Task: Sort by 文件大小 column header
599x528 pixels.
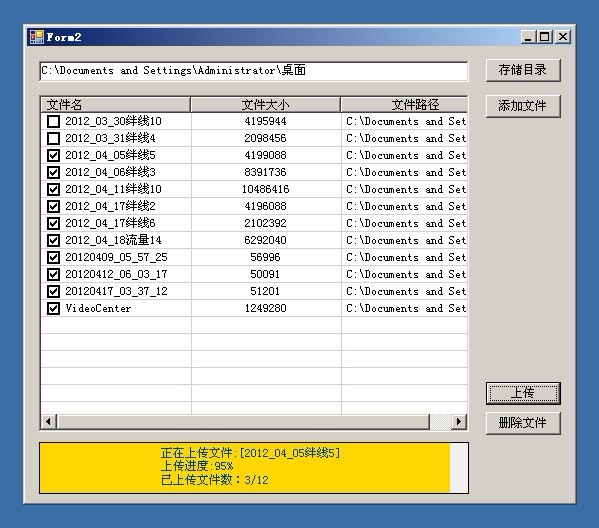Action: (266, 104)
